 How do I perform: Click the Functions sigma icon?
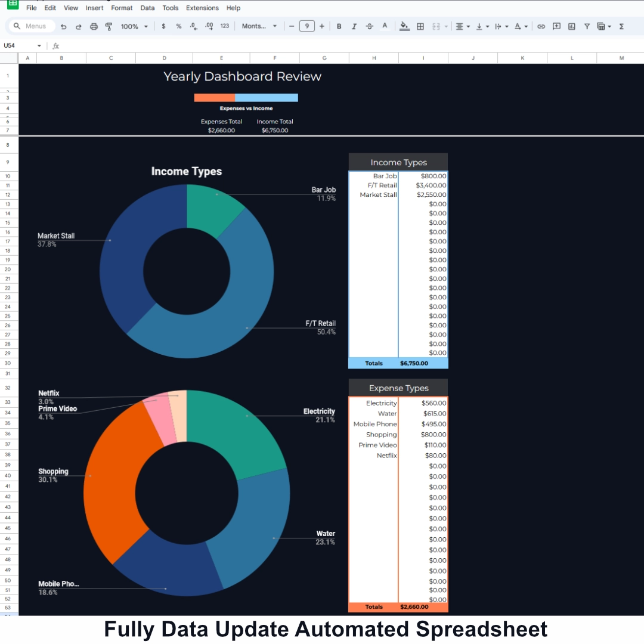(622, 26)
